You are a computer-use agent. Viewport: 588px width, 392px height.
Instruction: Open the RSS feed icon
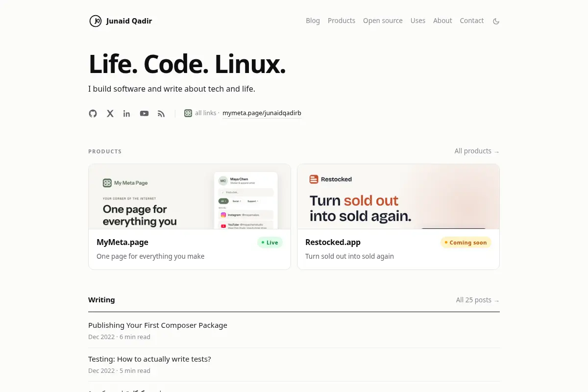[x=161, y=113]
